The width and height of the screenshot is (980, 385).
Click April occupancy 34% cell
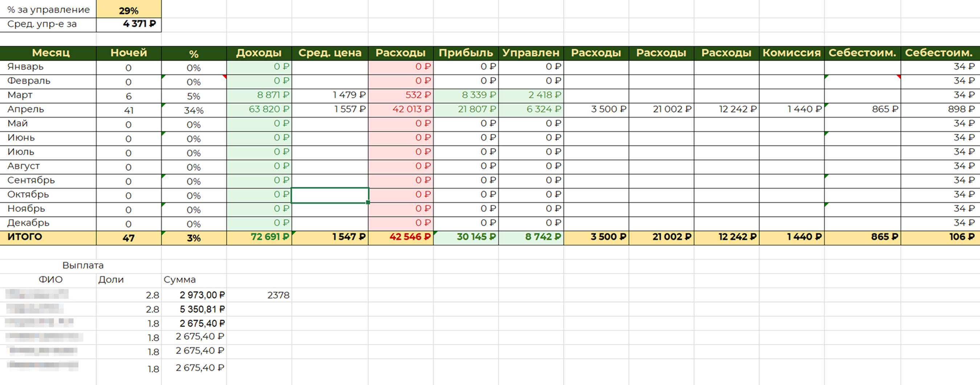point(194,110)
